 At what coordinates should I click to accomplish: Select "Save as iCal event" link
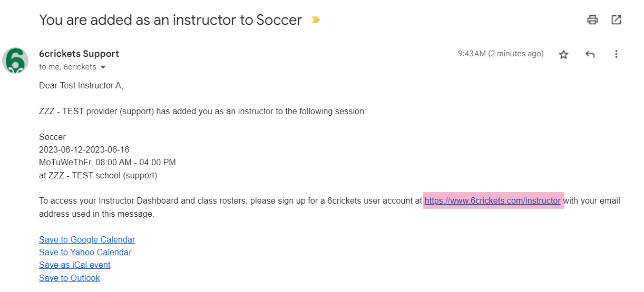pos(75,265)
